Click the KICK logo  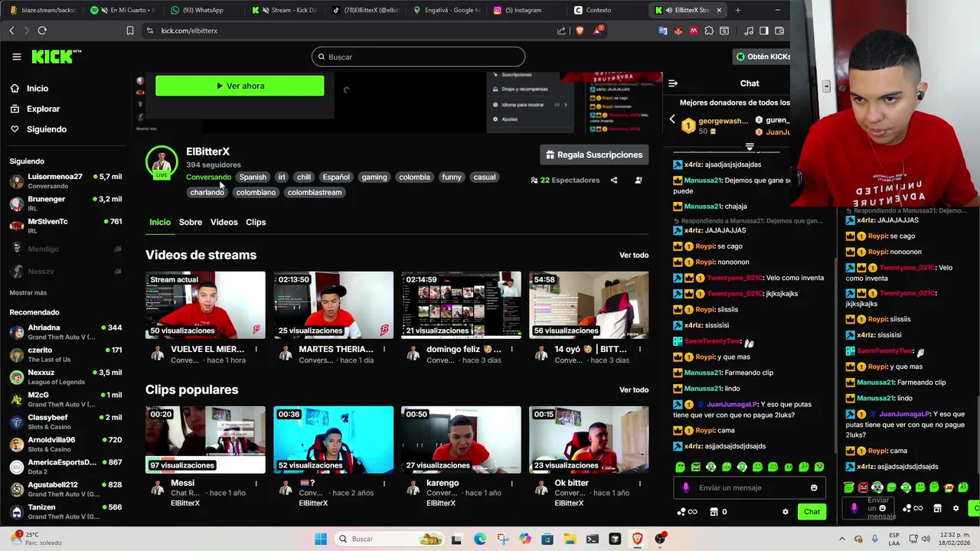[56, 57]
